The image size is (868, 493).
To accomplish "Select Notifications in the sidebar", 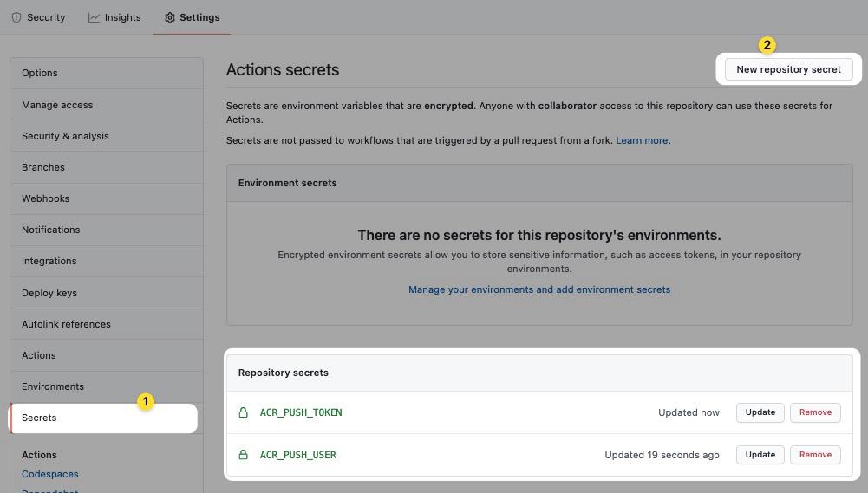I will point(107,230).
